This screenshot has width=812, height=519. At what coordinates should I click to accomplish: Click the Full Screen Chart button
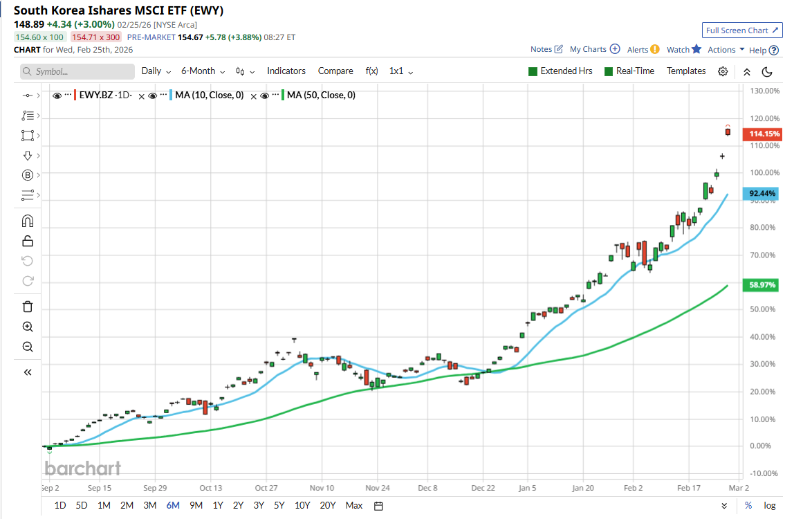point(741,30)
